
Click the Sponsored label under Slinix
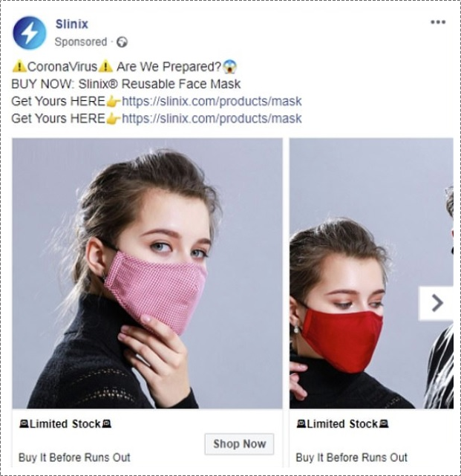81,42
